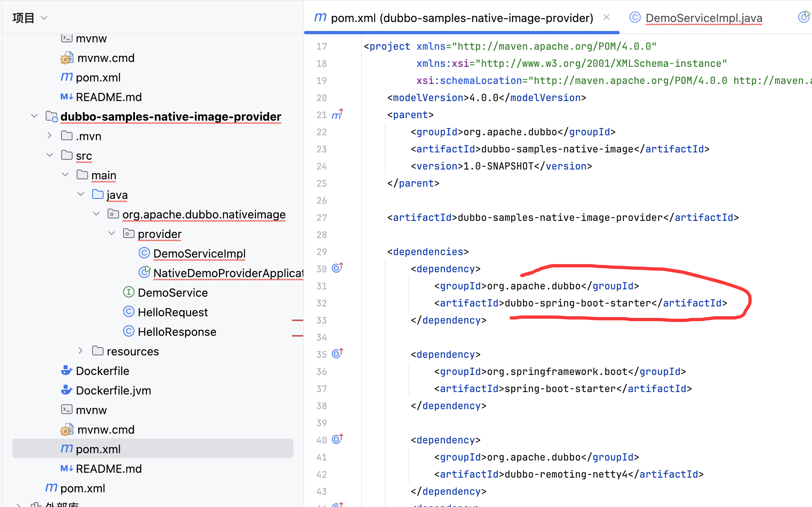
Task: Click the Markdown icon of upper README.md
Action: [x=67, y=97]
